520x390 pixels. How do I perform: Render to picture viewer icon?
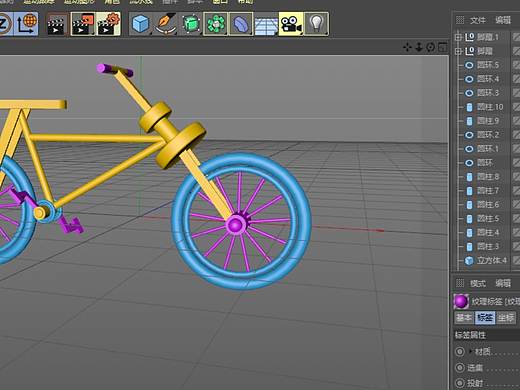[x=83, y=24]
